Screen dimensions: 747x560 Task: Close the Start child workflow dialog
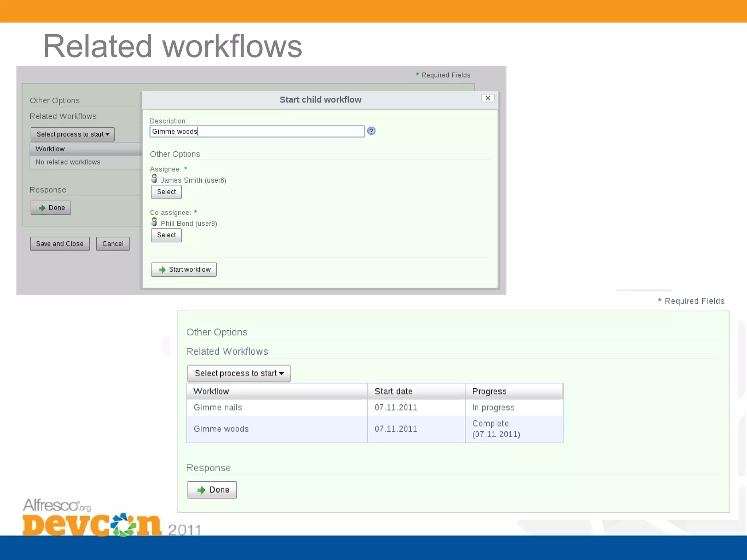pyautogui.click(x=488, y=98)
